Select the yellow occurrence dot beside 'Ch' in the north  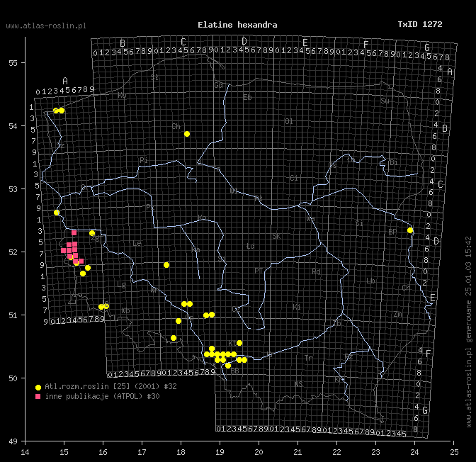coord(187,134)
